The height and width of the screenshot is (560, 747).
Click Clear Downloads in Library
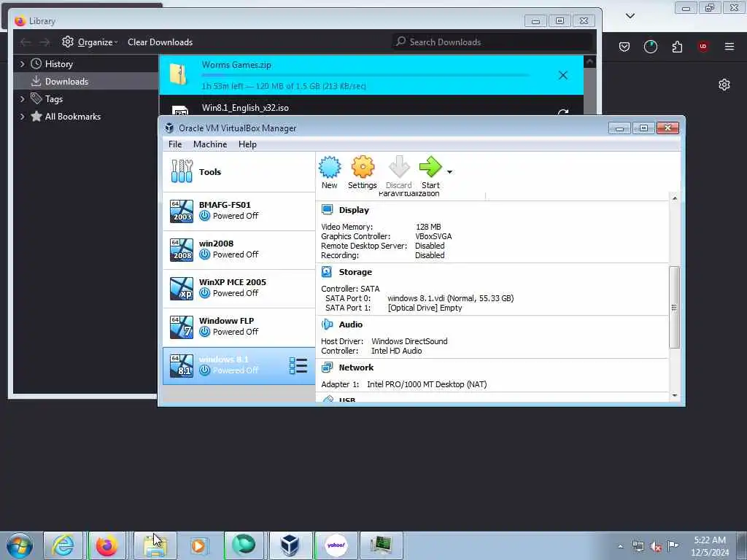pyautogui.click(x=160, y=42)
